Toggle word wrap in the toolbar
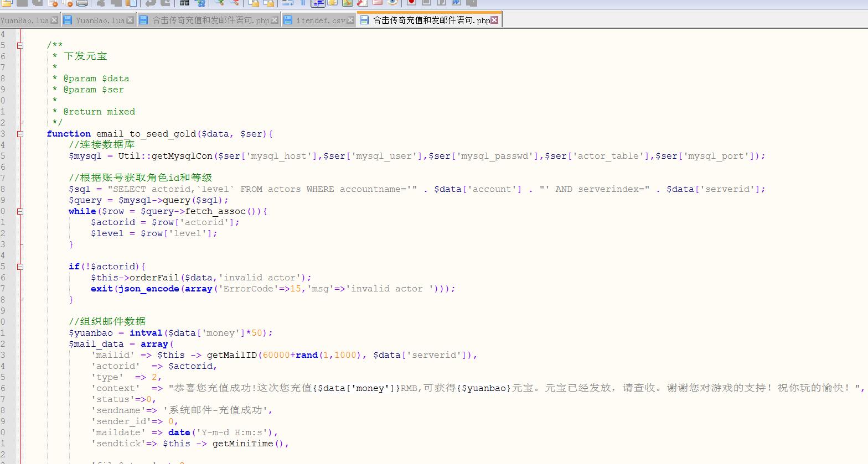The width and height of the screenshot is (868, 464). (288, 3)
